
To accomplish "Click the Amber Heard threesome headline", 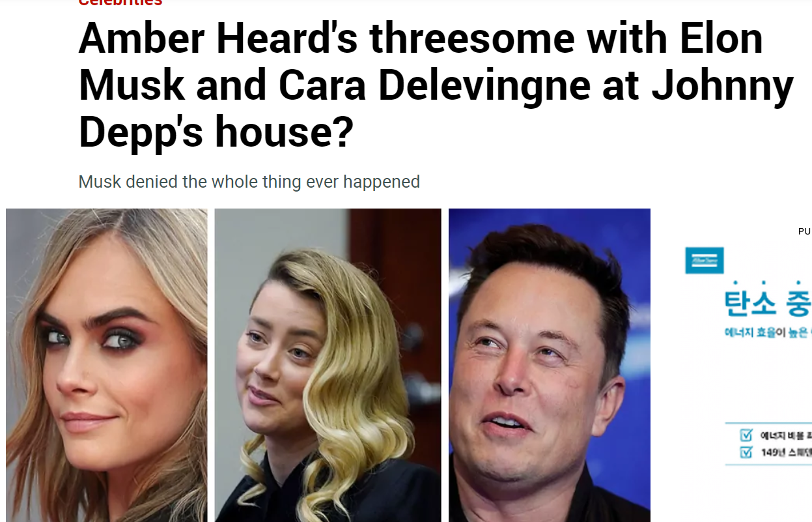I will [436, 85].
